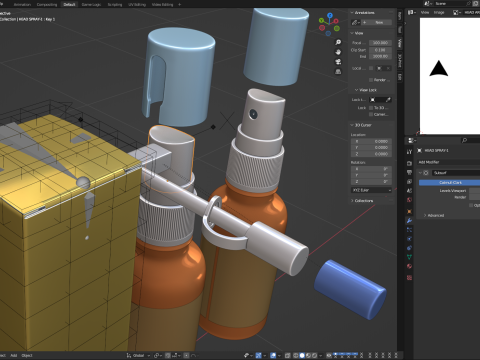Click the Focal Length value field
This screenshot has height=360, width=480.
[x=380, y=43]
